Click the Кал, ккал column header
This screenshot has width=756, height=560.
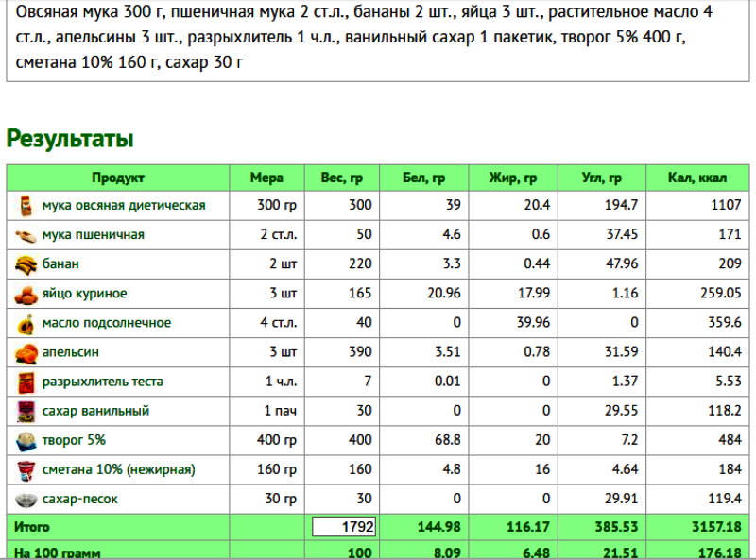point(697,178)
